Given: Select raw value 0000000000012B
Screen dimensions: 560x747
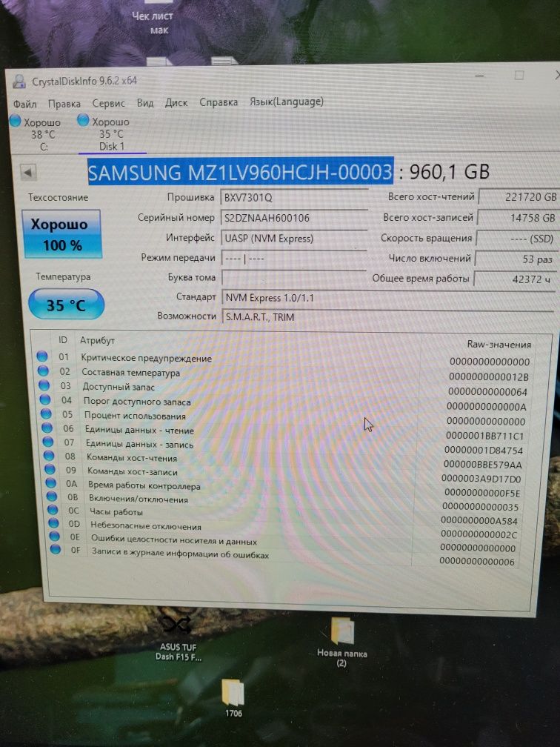Looking at the screenshot, I should click(x=489, y=376).
